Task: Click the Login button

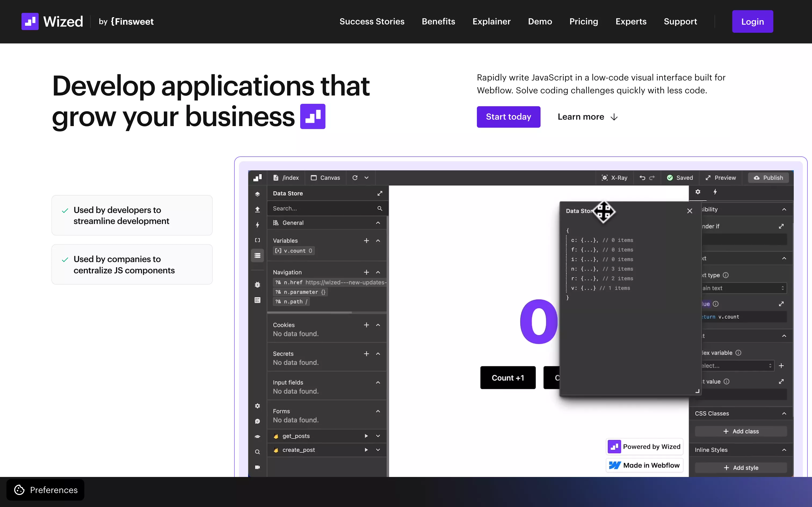Action: pos(752,21)
